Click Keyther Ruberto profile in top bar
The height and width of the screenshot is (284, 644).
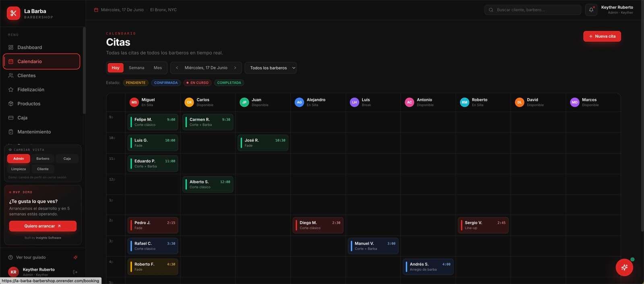click(617, 10)
